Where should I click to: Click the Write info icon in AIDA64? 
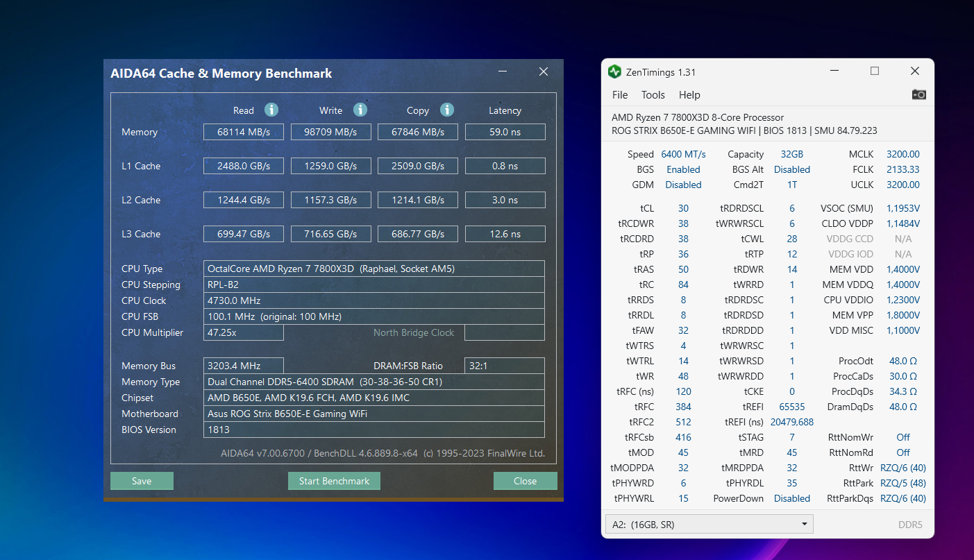coord(360,110)
